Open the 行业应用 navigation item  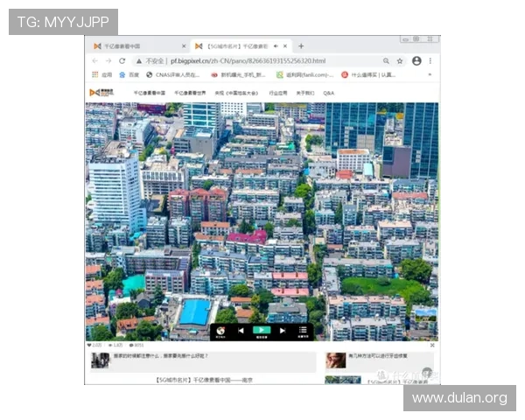pyautogui.click(x=277, y=92)
